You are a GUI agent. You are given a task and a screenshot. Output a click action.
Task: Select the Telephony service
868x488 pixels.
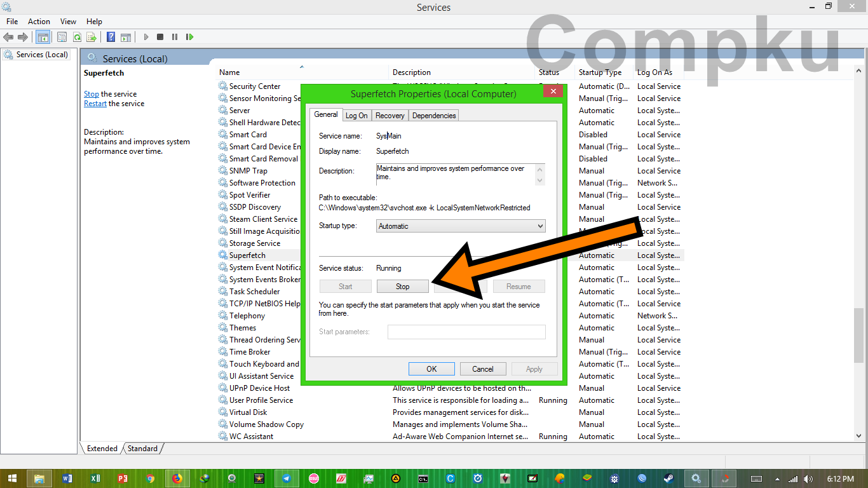click(x=247, y=316)
